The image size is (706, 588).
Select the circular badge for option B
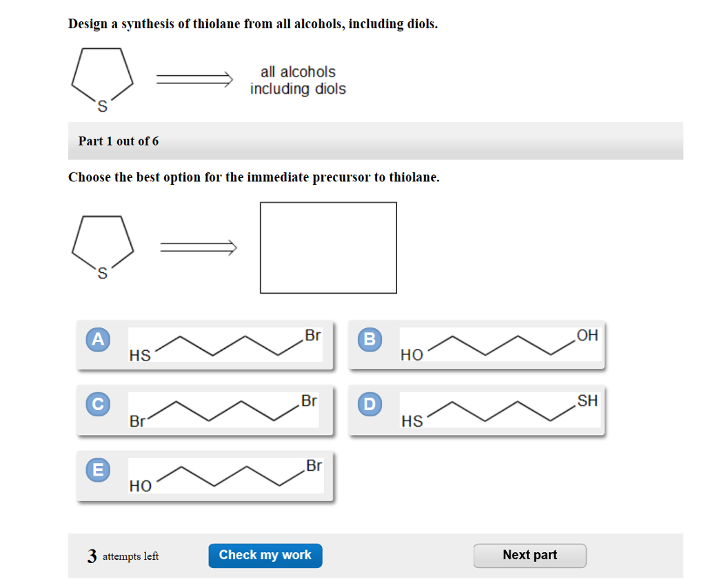[x=370, y=339]
